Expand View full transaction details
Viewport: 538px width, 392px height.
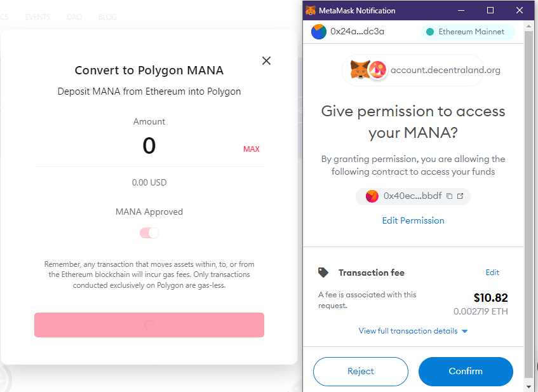tap(413, 331)
